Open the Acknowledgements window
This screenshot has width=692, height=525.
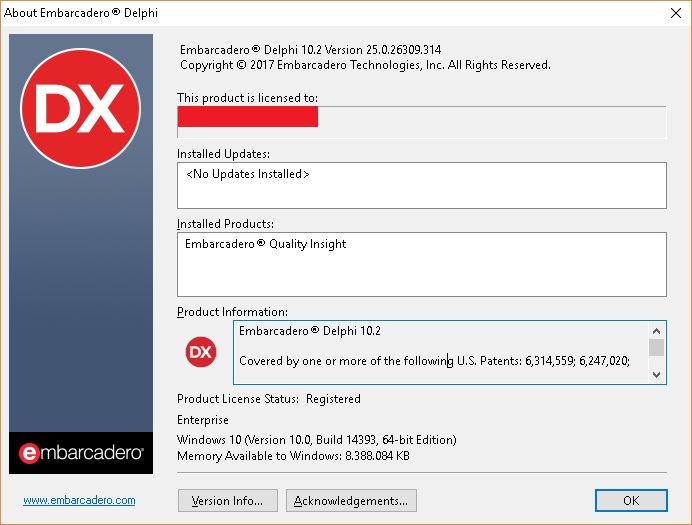[351, 501]
